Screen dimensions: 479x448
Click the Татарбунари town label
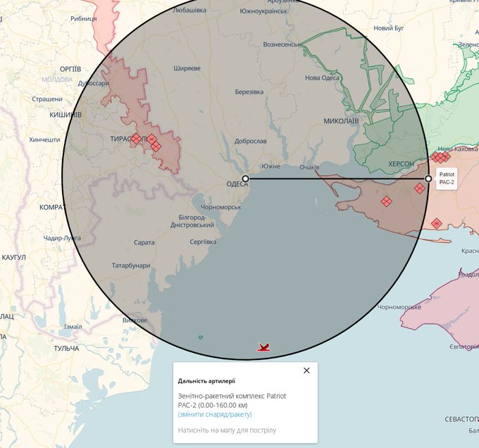point(131,266)
